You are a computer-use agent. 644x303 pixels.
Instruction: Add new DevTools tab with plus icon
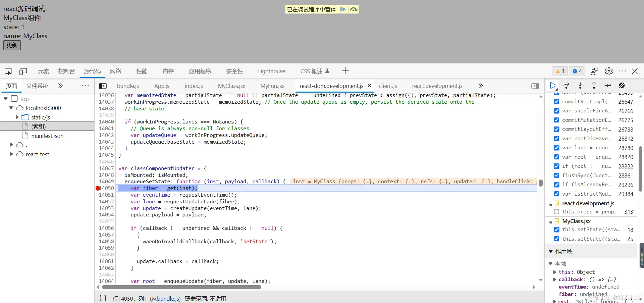tap(345, 71)
